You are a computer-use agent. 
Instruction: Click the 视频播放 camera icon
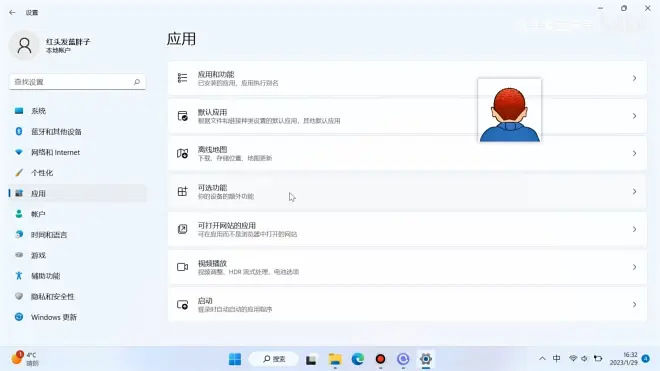click(182, 267)
